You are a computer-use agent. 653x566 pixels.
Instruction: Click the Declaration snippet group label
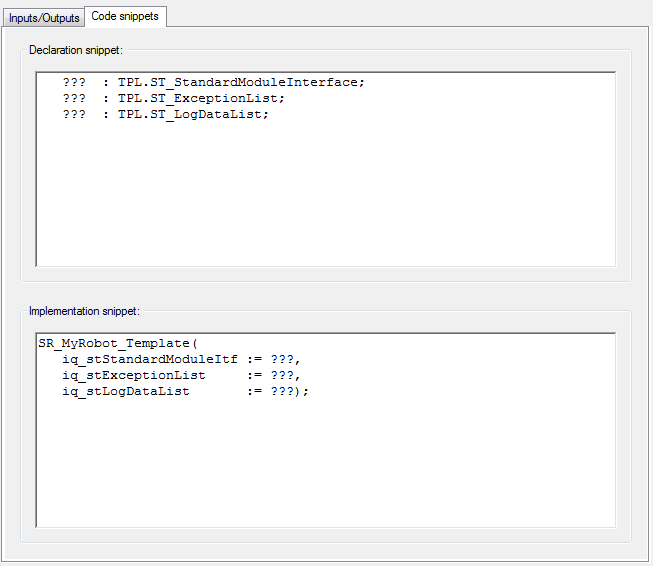pyautogui.click(x=76, y=49)
